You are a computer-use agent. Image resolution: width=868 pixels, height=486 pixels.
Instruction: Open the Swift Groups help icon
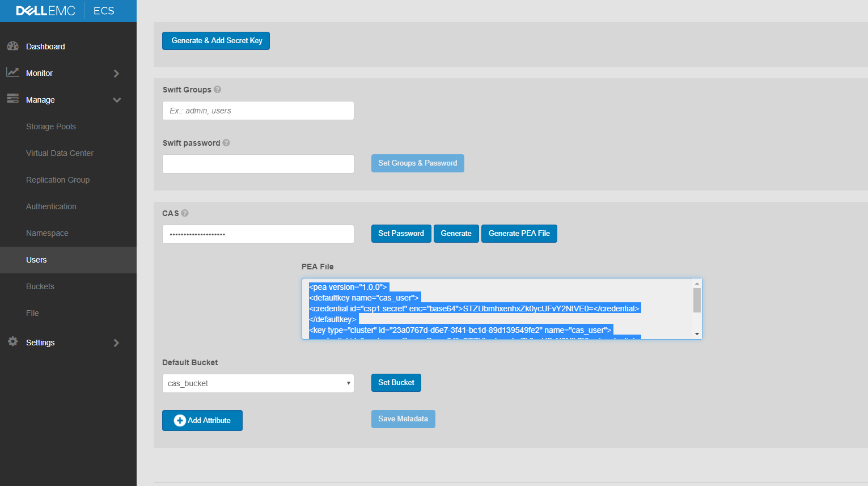pyautogui.click(x=218, y=89)
